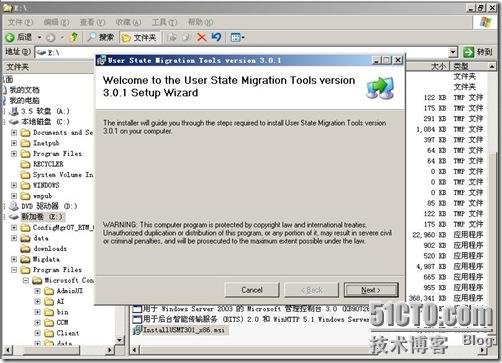Click the green Back arrow toolbar icon

tap(10, 37)
